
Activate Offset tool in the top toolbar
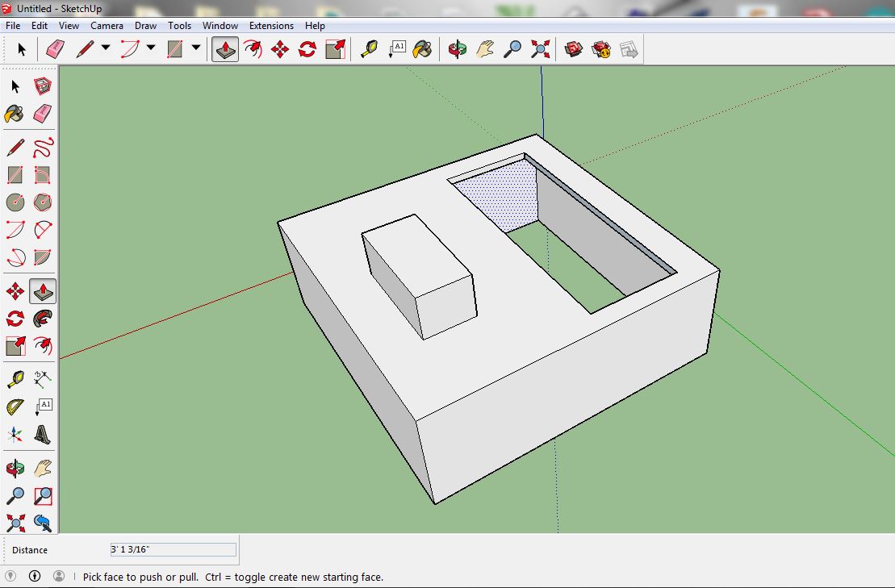(253, 49)
